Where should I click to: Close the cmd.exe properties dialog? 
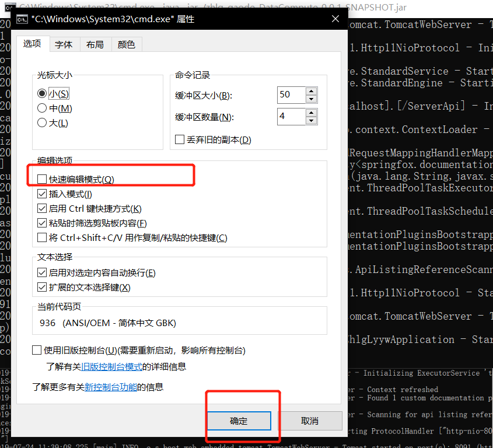tap(335, 19)
